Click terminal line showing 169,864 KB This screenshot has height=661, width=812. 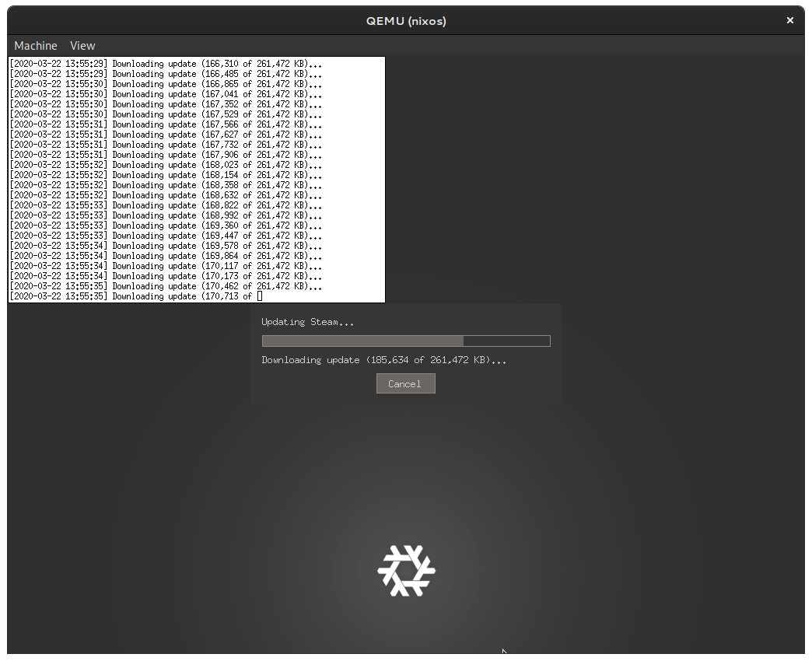[166, 256]
